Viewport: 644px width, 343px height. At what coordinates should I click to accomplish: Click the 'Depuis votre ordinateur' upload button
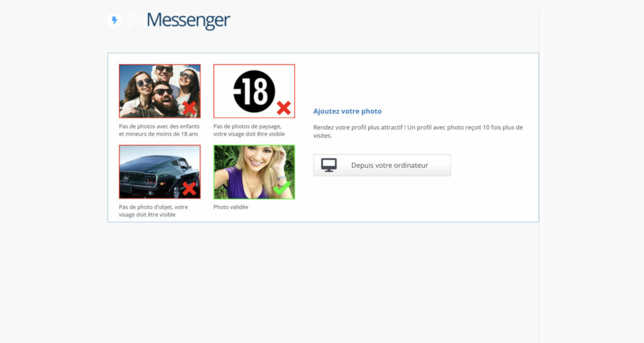pos(382,165)
